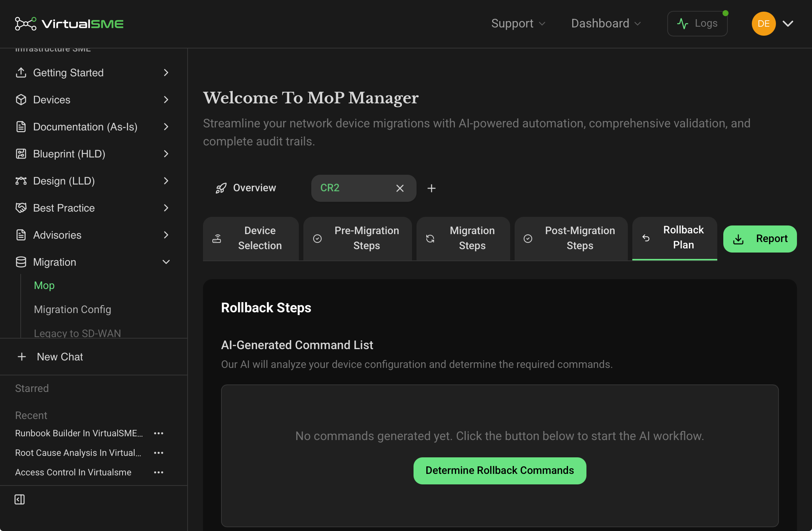Click the Design (LLD) nodes icon
This screenshot has height=531, width=812.
click(21, 181)
